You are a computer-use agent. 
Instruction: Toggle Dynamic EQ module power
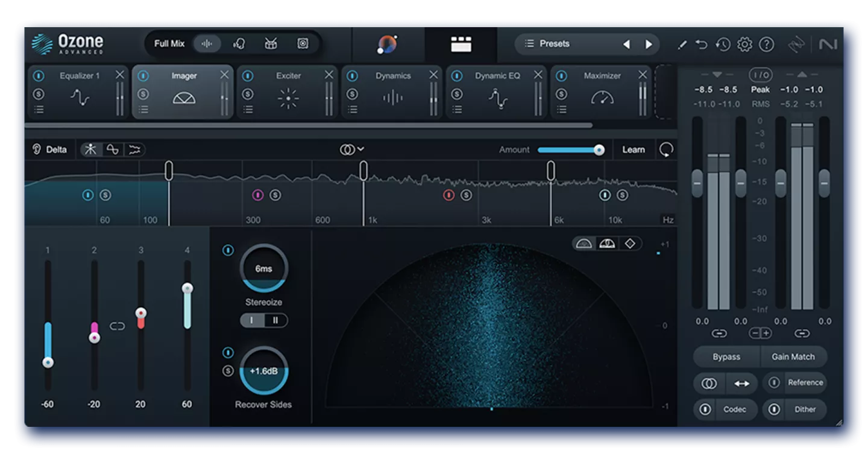pyautogui.click(x=457, y=76)
